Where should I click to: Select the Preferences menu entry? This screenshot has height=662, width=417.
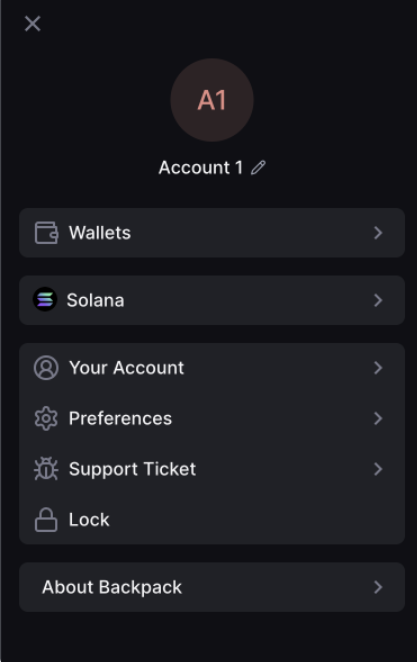[212, 418]
